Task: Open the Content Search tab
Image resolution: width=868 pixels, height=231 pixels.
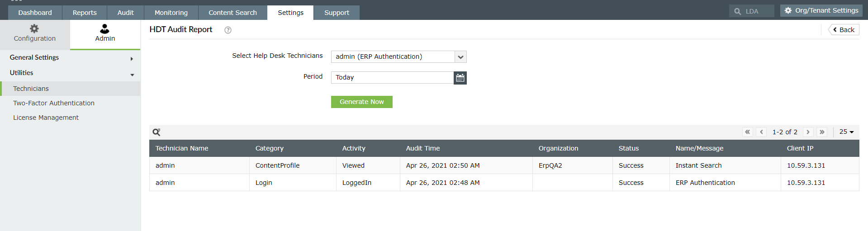Action: click(232, 13)
